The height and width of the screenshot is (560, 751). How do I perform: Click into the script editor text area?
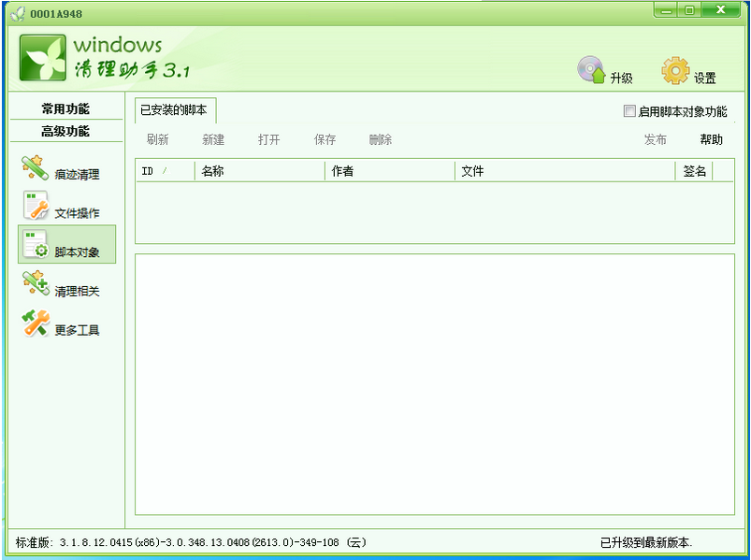click(435, 384)
